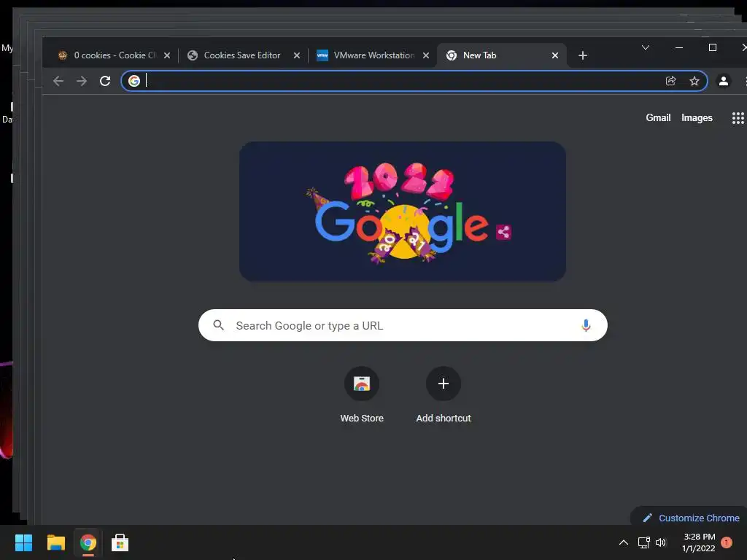Open the notification badge in the tray
This screenshot has width=747, height=560.
point(727,542)
